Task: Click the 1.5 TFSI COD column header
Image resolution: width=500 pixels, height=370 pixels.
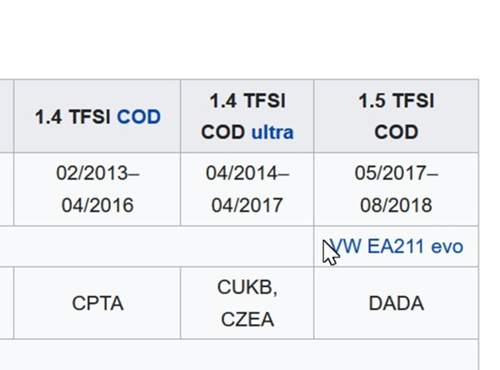Action: (396, 116)
